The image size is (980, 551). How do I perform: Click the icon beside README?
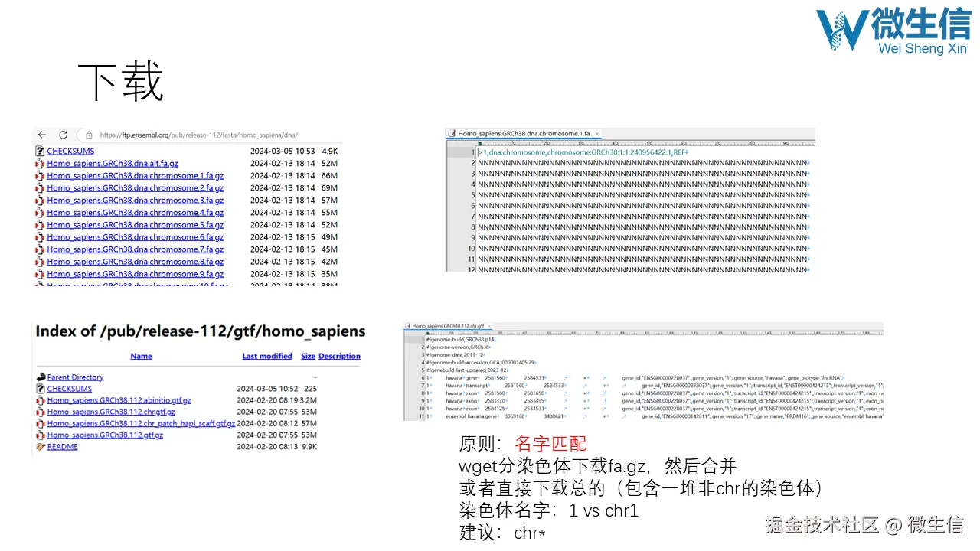click(x=41, y=446)
